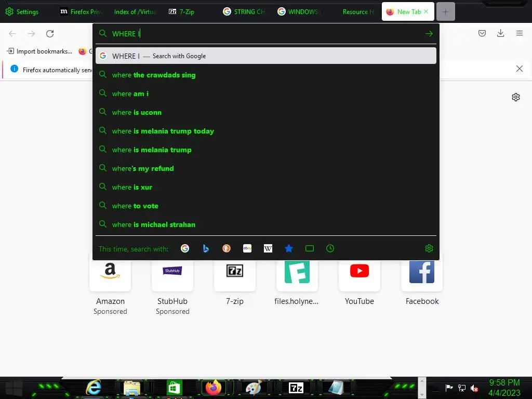The image size is (532, 399).
Task: Open Internet Explorer from taskbar
Action: point(94,388)
